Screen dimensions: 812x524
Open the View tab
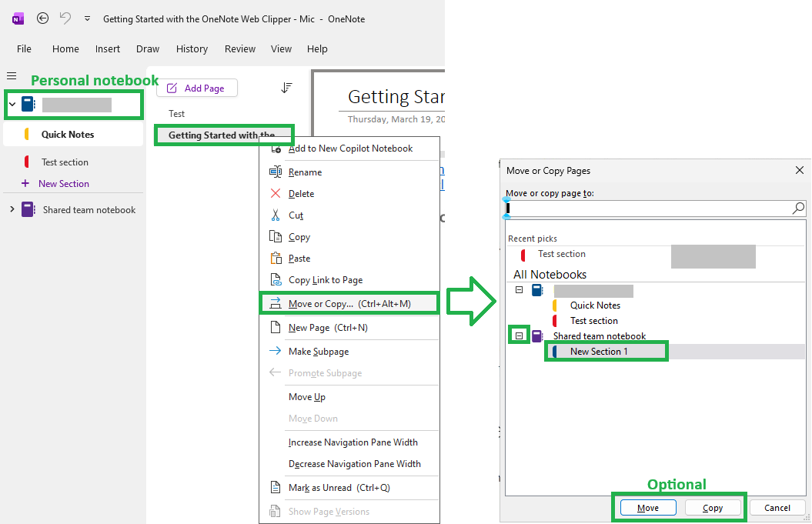click(281, 48)
